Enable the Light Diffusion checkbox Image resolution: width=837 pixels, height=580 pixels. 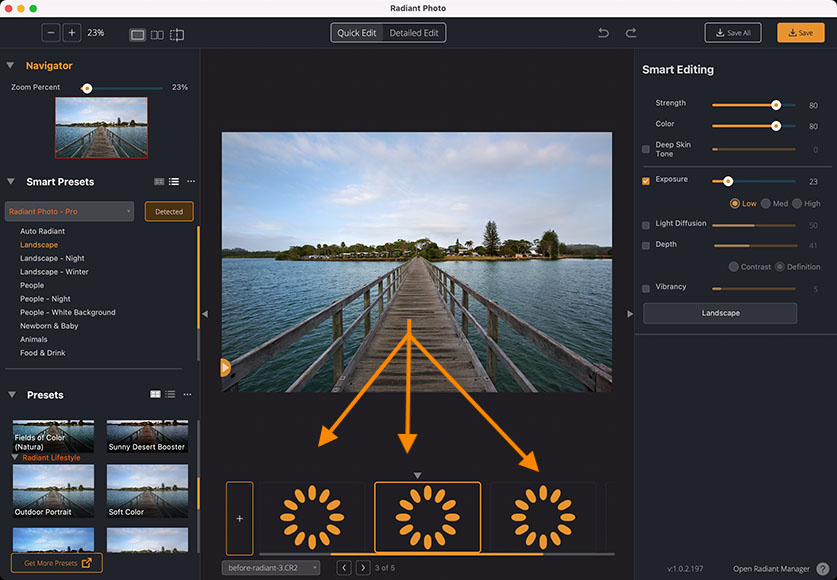[646, 223]
